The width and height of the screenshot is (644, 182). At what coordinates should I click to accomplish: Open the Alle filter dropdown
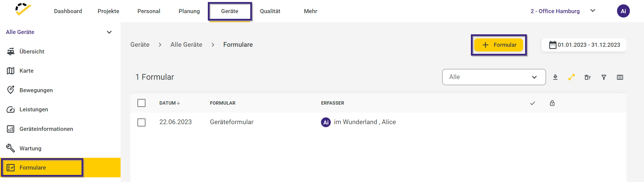(x=493, y=77)
